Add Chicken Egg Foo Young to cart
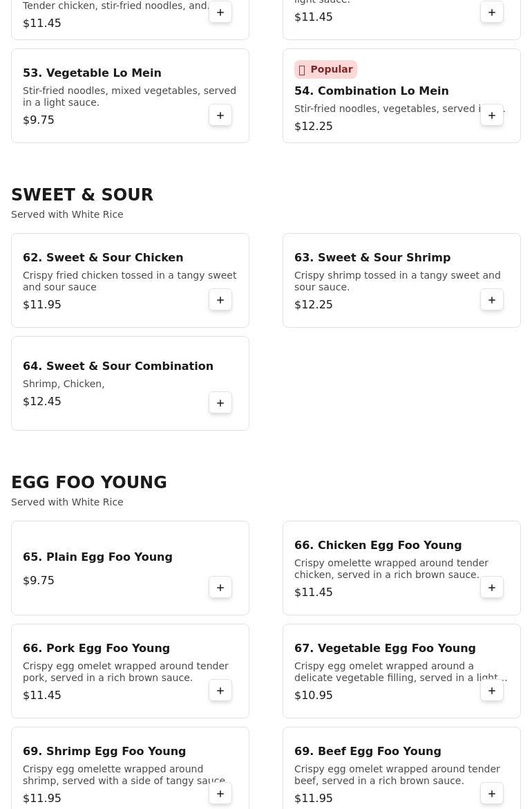This screenshot has height=809, width=532. [492, 588]
